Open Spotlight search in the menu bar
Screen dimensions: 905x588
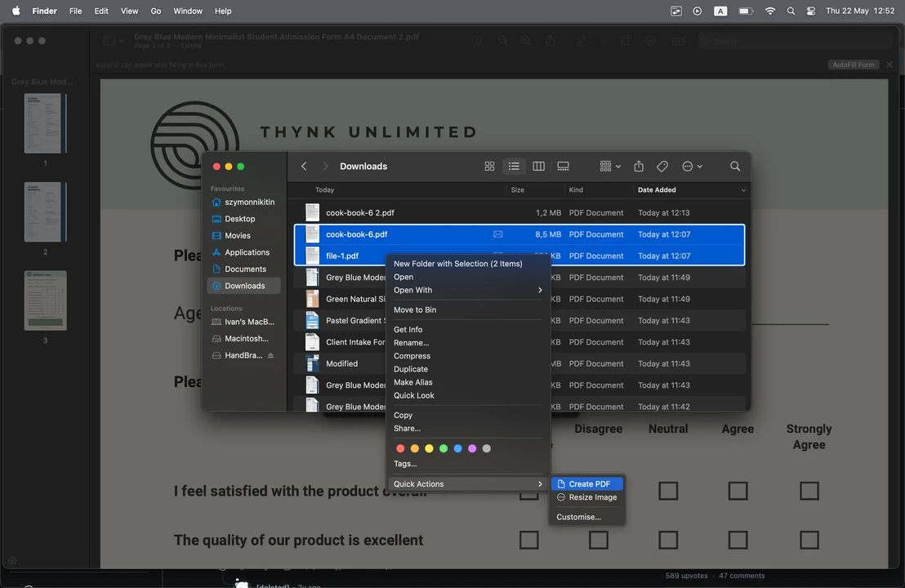(791, 11)
